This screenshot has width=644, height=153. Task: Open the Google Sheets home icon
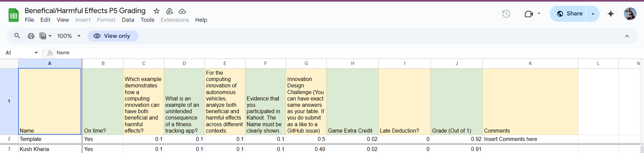[x=13, y=15]
